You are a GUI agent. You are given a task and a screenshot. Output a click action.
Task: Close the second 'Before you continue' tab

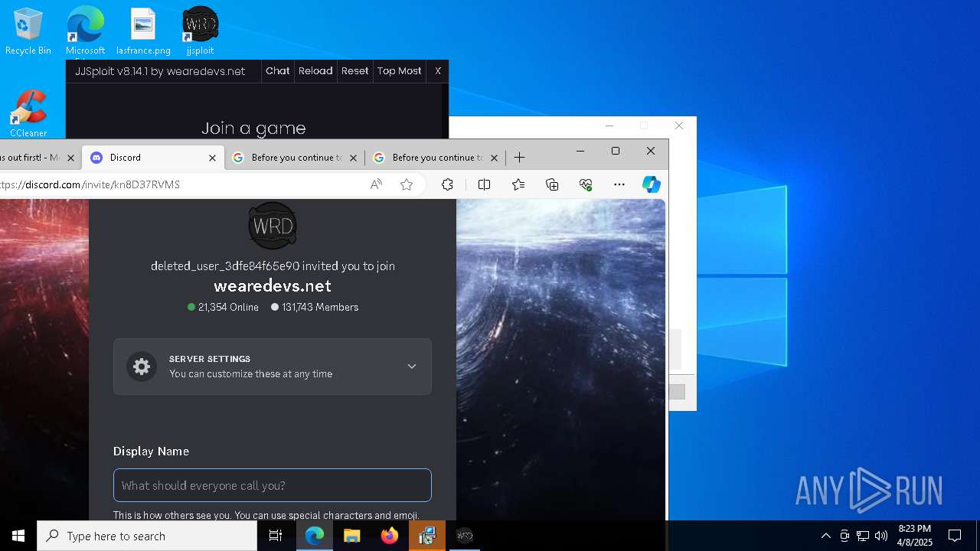coord(494,158)
